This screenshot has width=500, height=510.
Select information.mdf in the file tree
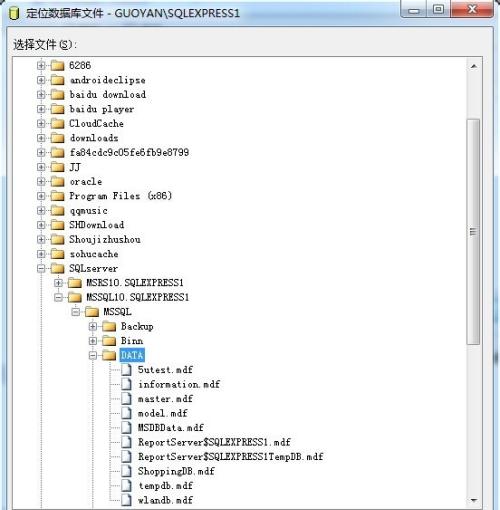click(x=179, y=384)
